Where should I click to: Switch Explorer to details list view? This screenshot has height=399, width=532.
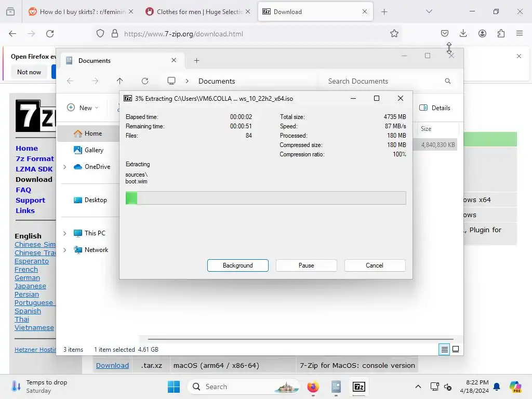point(444,349)
